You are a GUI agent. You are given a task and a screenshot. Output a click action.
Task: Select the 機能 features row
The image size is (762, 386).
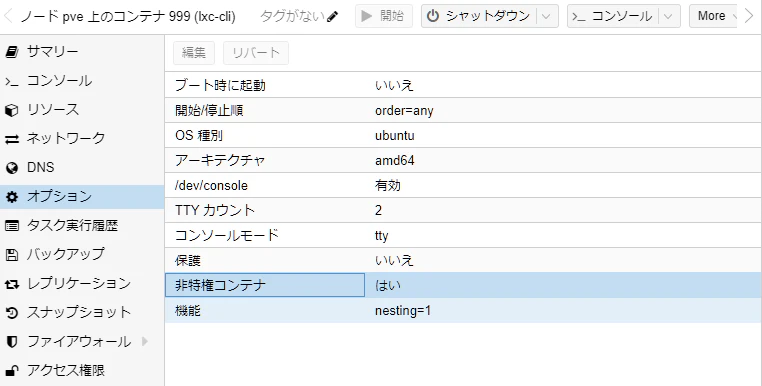tap(463, 311)
